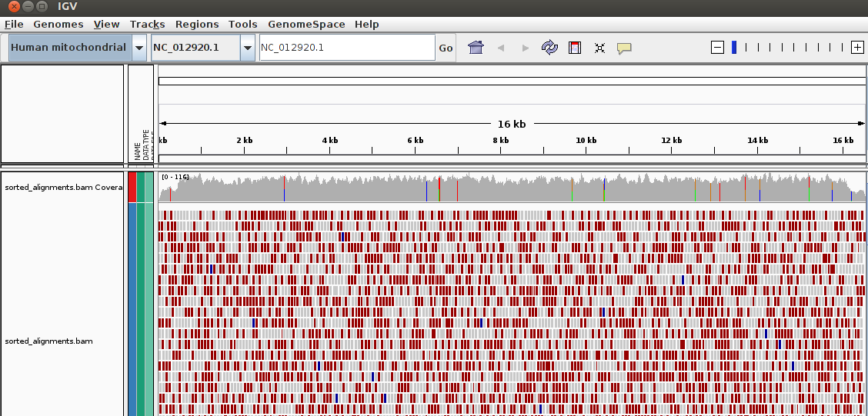Zoom in with the plus button
This screenshot has width=868, height=416.
(x=857, y=48)
